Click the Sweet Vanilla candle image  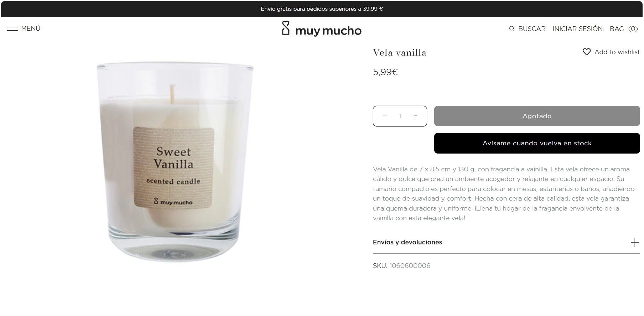[175, 162]
